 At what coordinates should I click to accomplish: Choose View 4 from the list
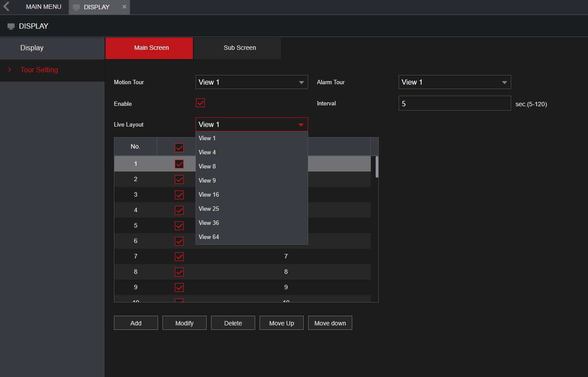coord(252,152)
